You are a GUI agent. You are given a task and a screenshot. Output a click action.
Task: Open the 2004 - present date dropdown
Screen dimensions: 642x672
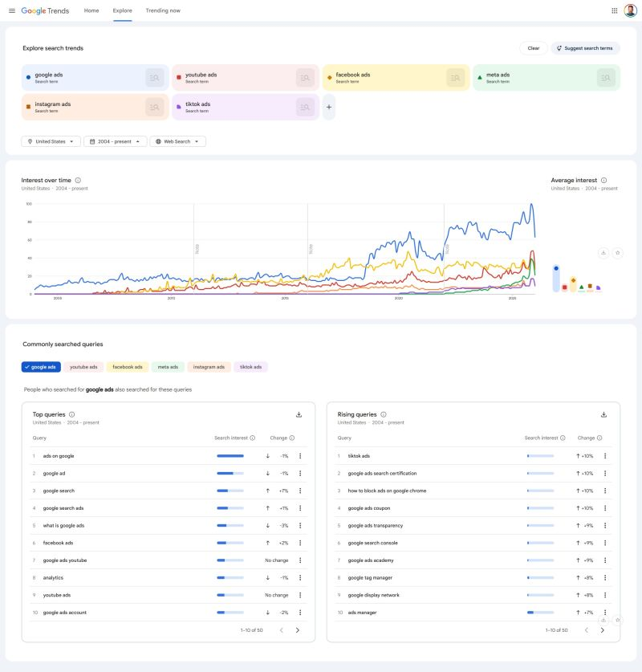pos(116,141)
